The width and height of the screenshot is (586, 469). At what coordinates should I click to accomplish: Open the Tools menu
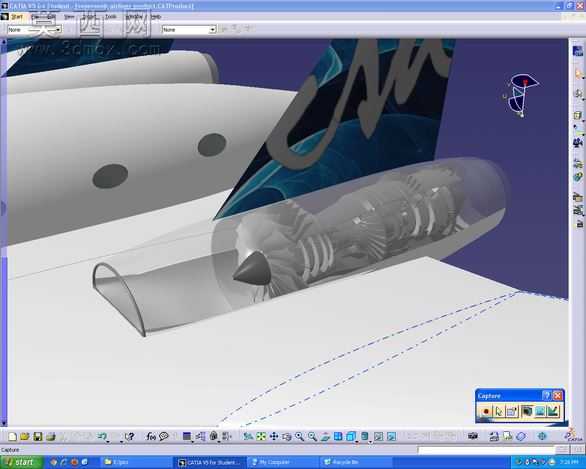click(x=110, y=17)
